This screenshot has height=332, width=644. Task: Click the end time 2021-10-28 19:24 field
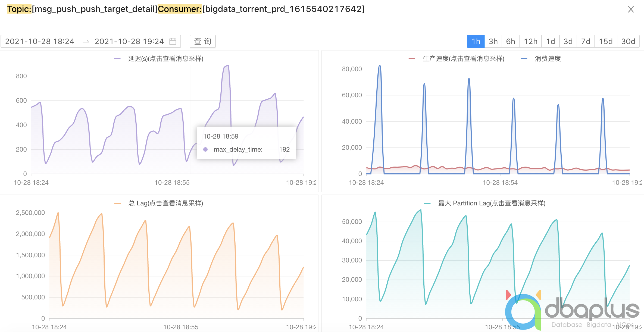click(129, 41)
